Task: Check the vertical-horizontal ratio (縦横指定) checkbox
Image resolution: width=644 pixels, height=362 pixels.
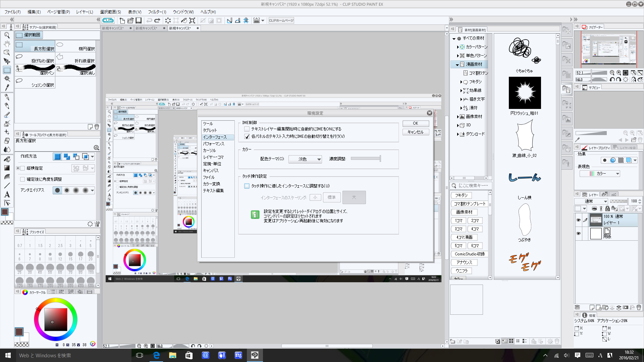Action: (22, 168)
